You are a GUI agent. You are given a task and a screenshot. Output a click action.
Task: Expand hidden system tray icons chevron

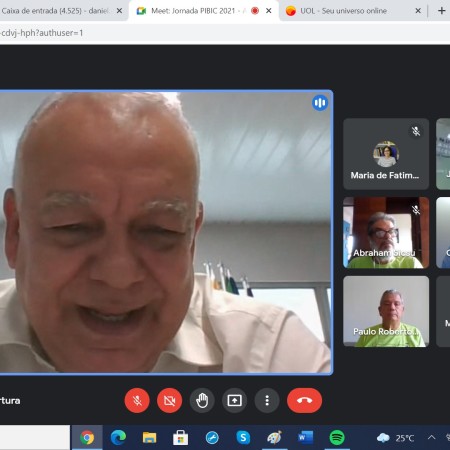coord(431,437)
